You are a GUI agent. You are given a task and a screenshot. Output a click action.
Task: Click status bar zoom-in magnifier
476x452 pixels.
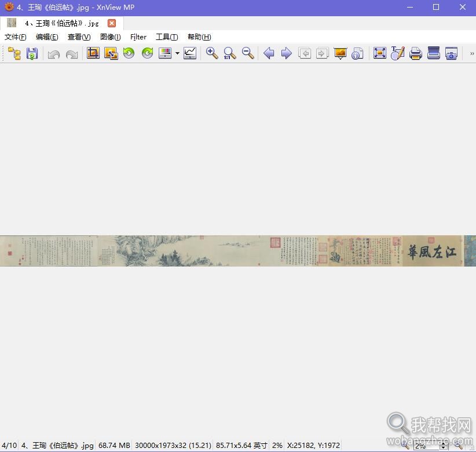(x=405, y=446)
